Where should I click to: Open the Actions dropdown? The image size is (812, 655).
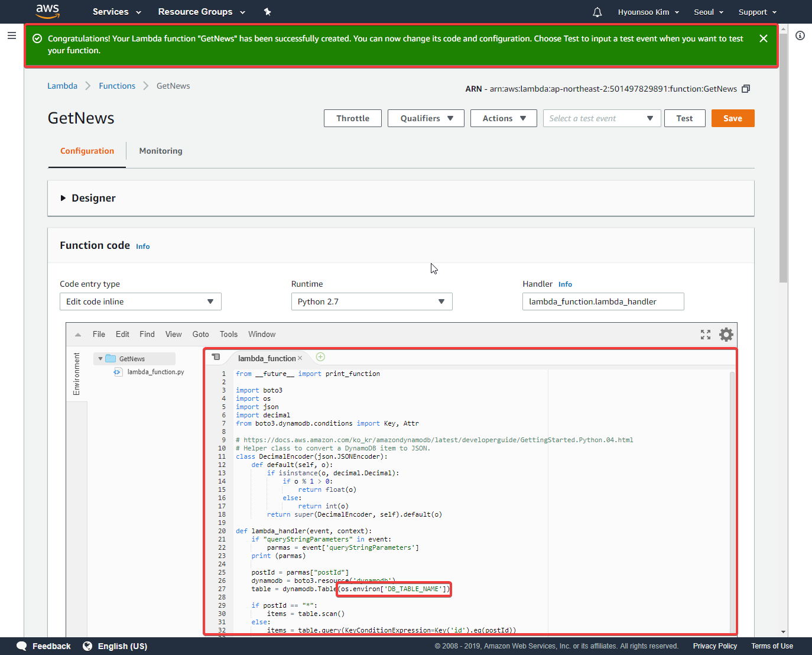tap(504, 118)
